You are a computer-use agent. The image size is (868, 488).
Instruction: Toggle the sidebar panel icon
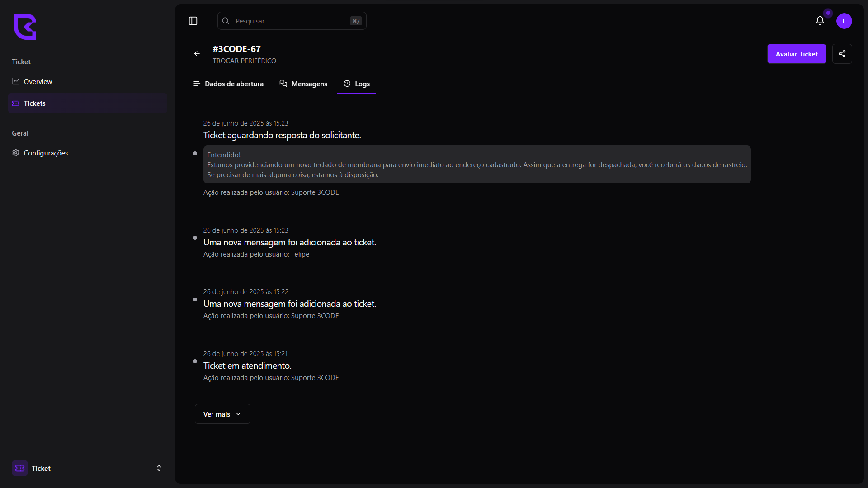(193, 21)
